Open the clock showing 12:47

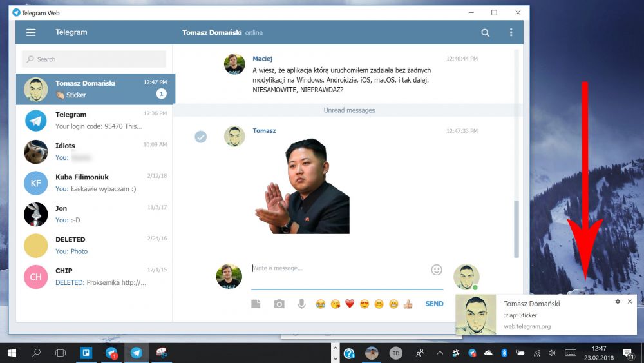[599, 353]
